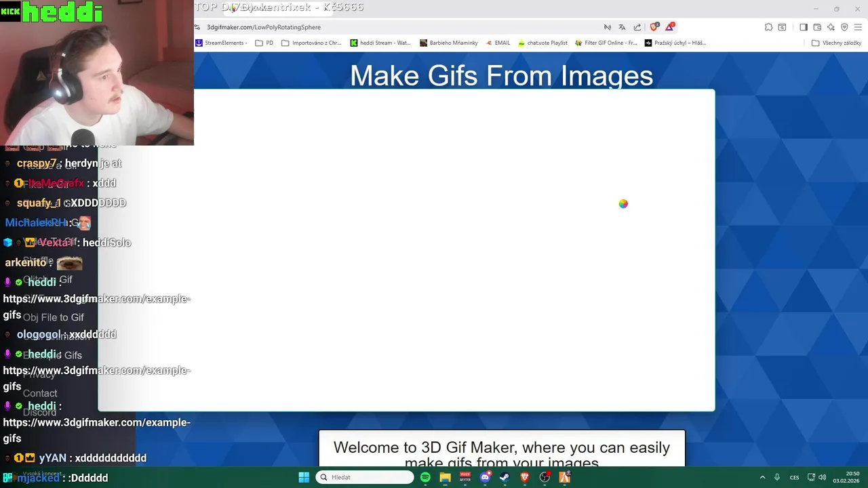Click the Make Gifs From Images heading

(x=501, y=75)
